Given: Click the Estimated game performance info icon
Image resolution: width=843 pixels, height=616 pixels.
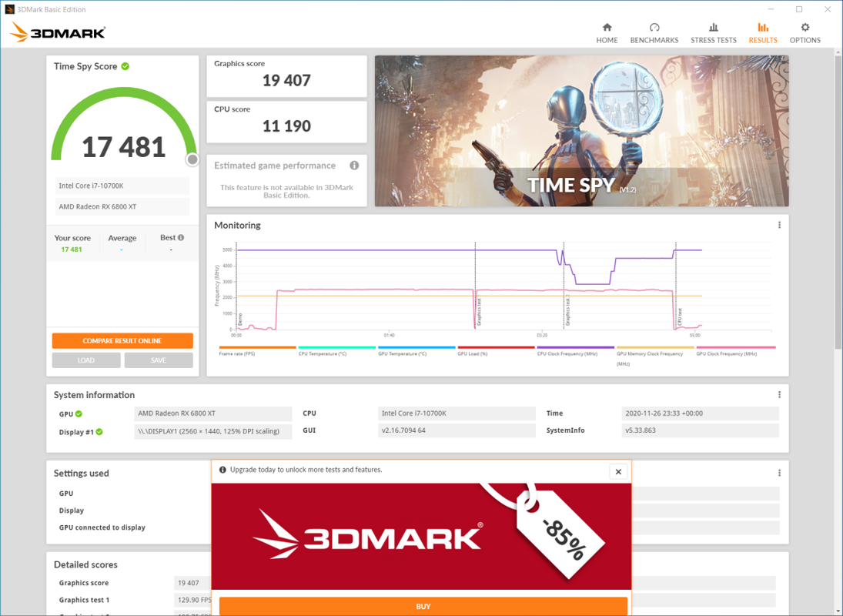Looking at the screenshot, I should point(354,166).
